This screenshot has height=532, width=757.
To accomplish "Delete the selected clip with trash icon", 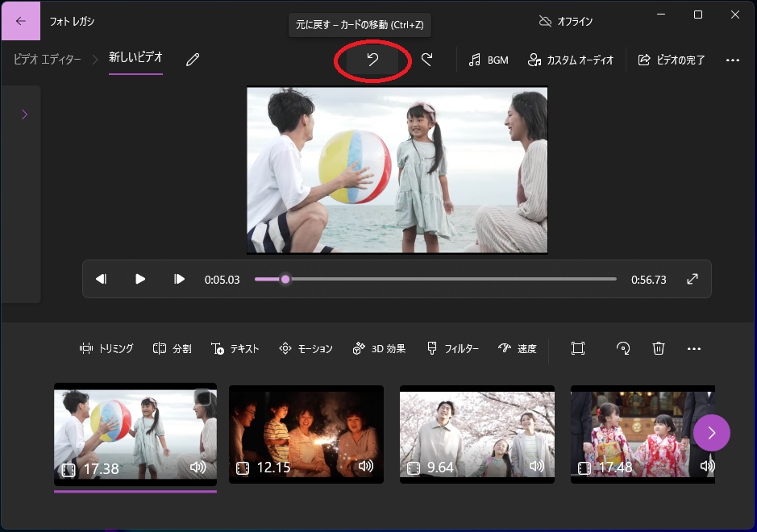I will point(659,348).
